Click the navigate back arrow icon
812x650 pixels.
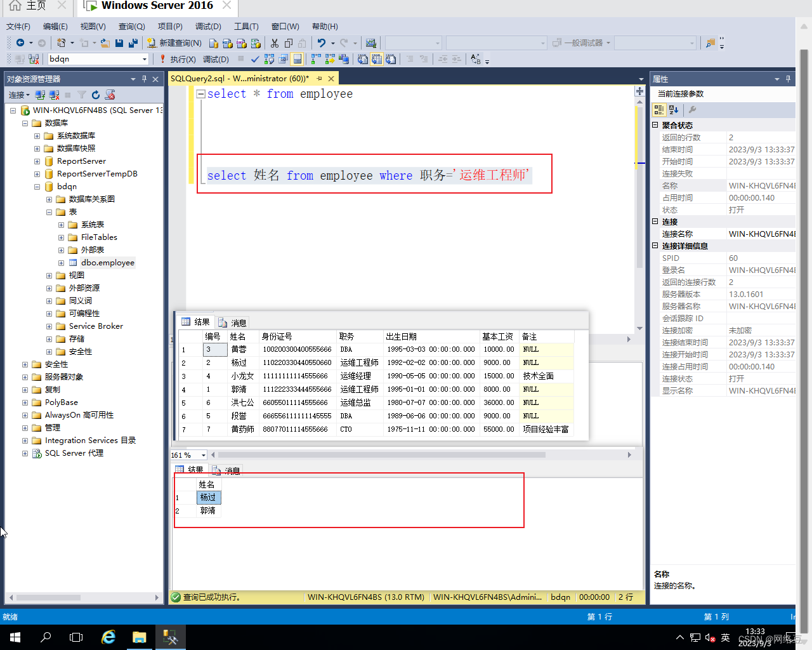point(20,43)
